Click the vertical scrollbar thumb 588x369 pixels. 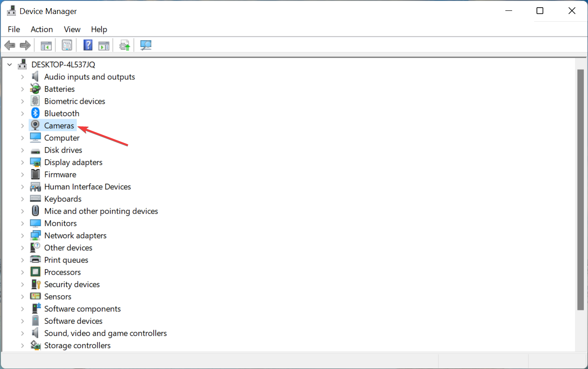tap(581, 190)
